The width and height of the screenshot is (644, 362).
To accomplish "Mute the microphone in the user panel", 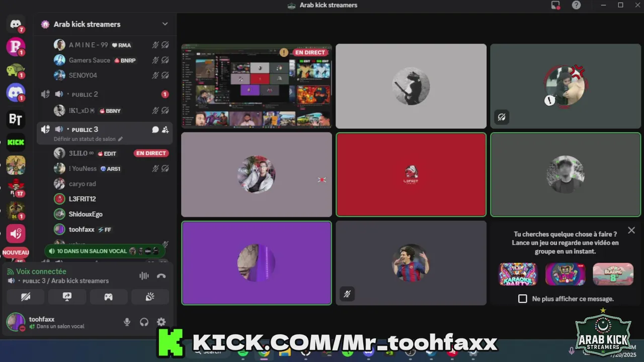I will click(x=127, y=322).
